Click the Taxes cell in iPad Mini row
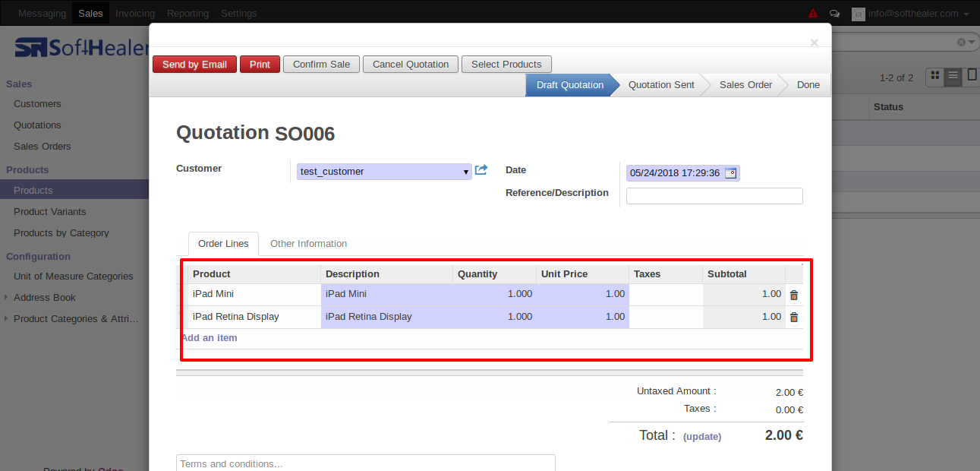The width and height of the screenshot is (980, 471). coord(666,295)
